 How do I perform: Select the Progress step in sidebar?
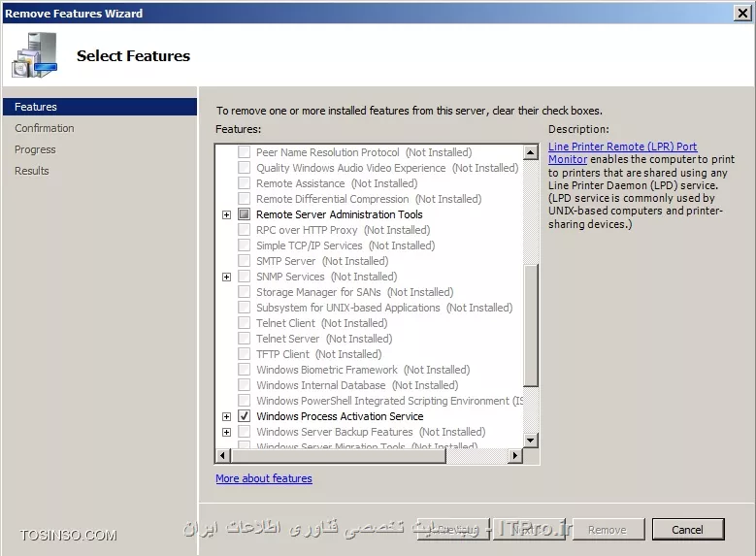tap(35, 149)
